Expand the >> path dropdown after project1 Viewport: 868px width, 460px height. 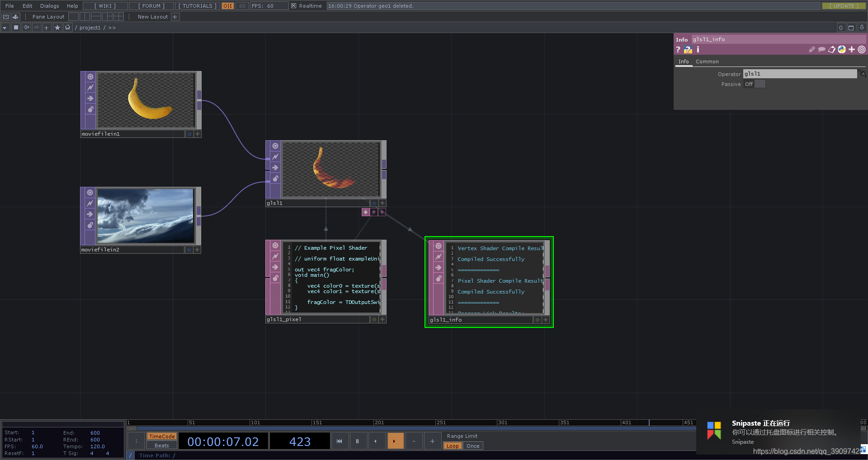point(112,27)
